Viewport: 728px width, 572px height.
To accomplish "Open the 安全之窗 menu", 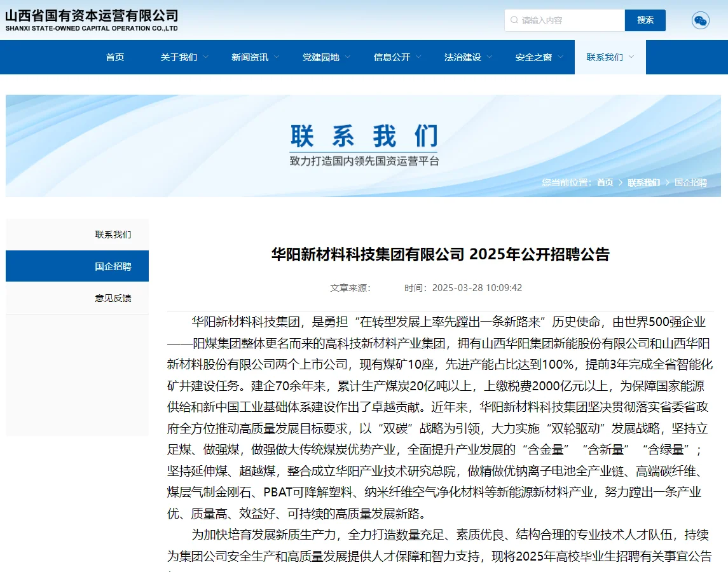I will point(533,57).
